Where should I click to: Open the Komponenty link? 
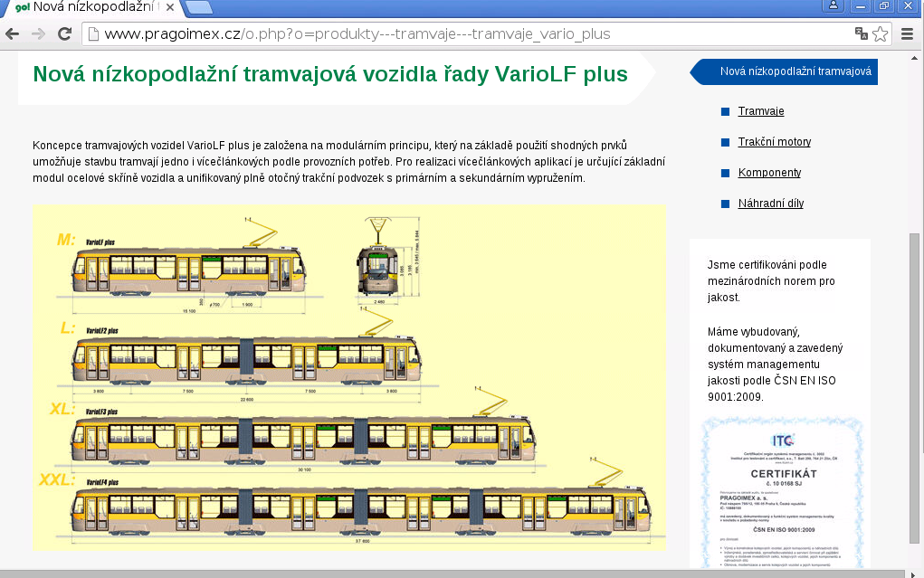coord(769,173)
